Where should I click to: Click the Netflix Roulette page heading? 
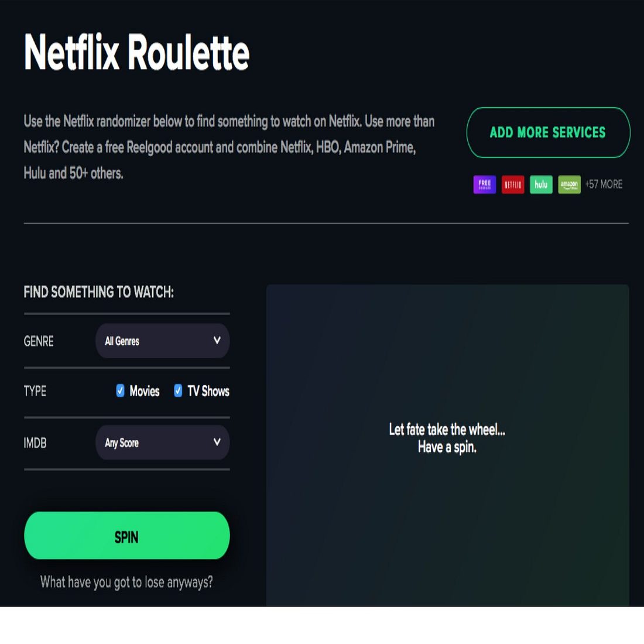coord(137,52)
